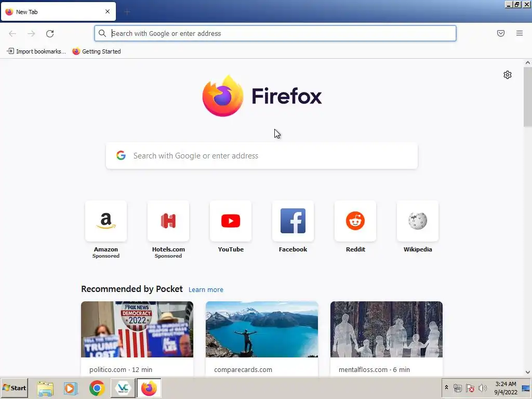Open the Windows Start menu

tap(14, 388)
